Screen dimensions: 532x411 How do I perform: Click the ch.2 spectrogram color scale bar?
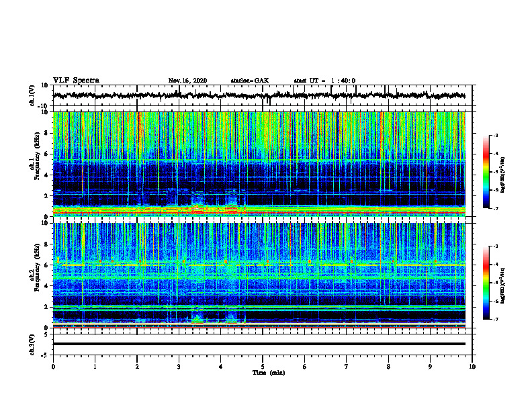[486, 283]
